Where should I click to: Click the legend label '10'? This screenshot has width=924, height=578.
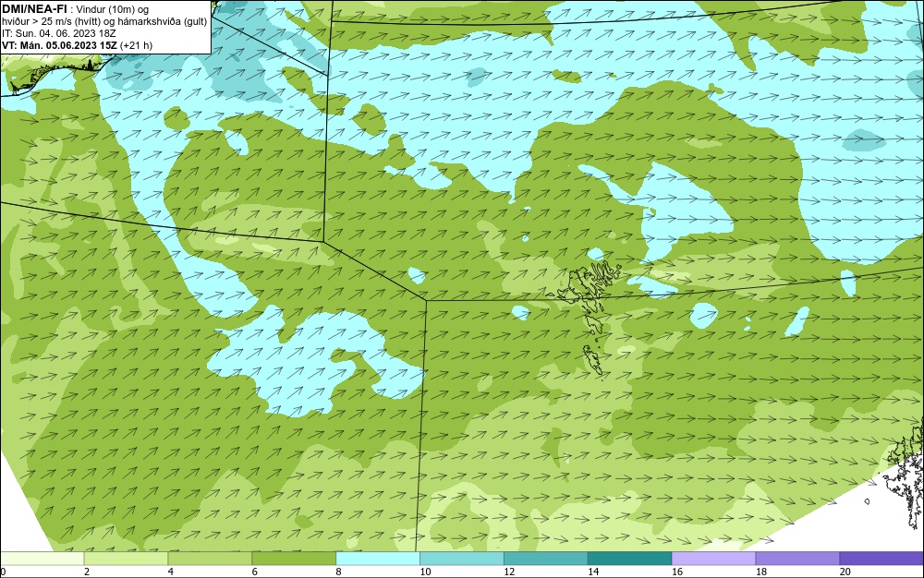pos(425,572)
